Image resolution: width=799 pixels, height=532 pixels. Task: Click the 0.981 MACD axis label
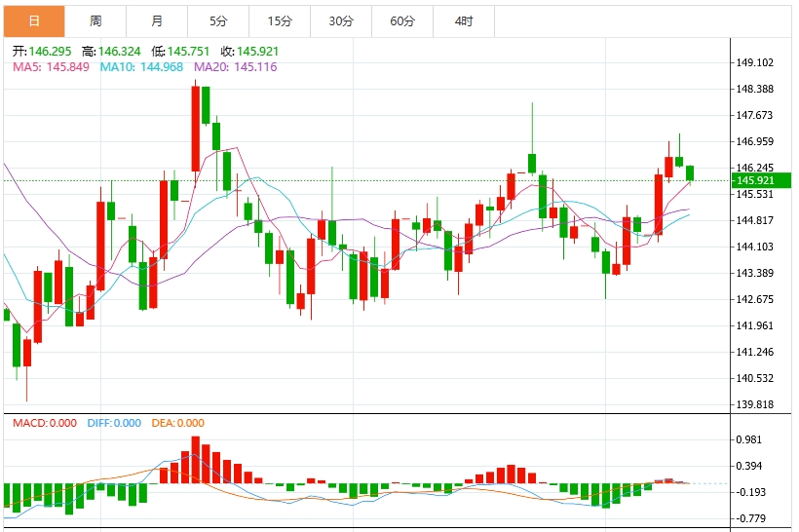point(748,439)
